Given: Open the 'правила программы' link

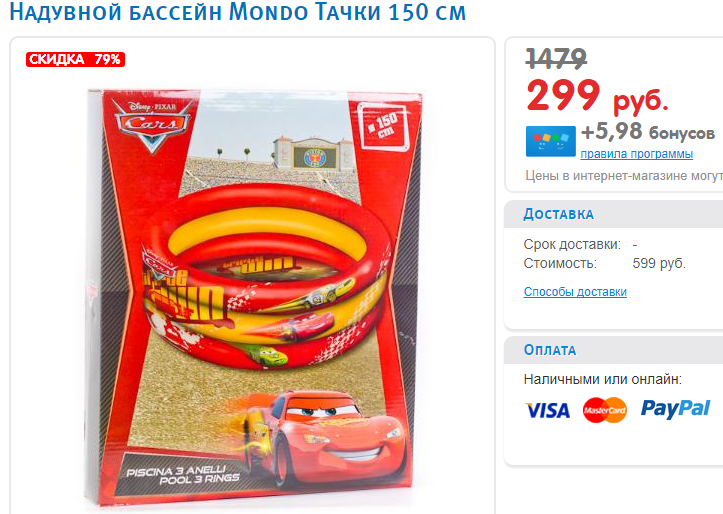Looking at the screenshot, I should 636,154.
